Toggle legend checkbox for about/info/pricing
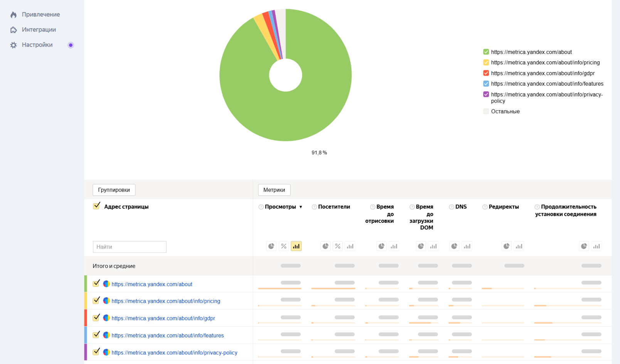Viewport: 620px width, 364px height. pos(486,62)
